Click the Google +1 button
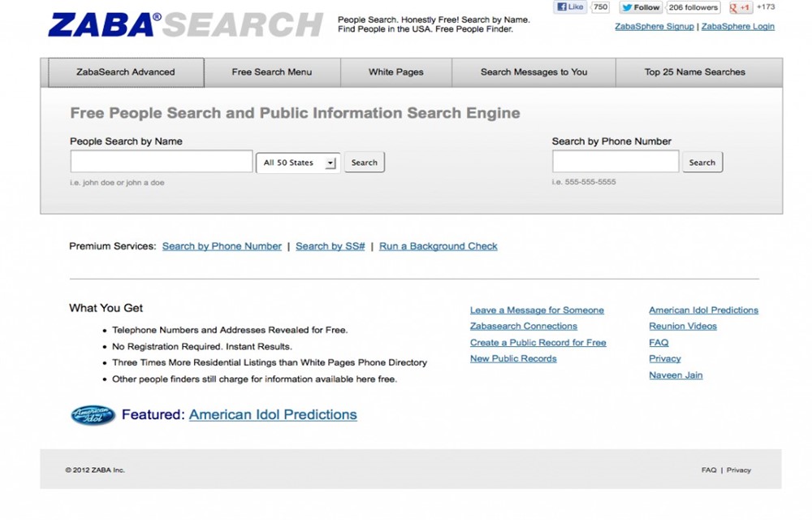This screenshot has width=812, height=520. point(740,7)
